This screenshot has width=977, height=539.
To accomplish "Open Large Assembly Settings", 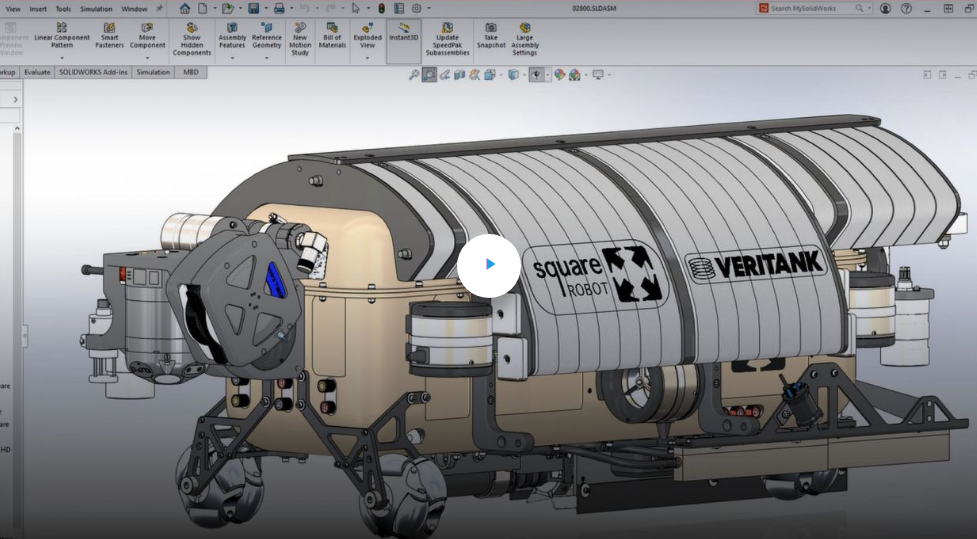I will click(x=524, y=39).
